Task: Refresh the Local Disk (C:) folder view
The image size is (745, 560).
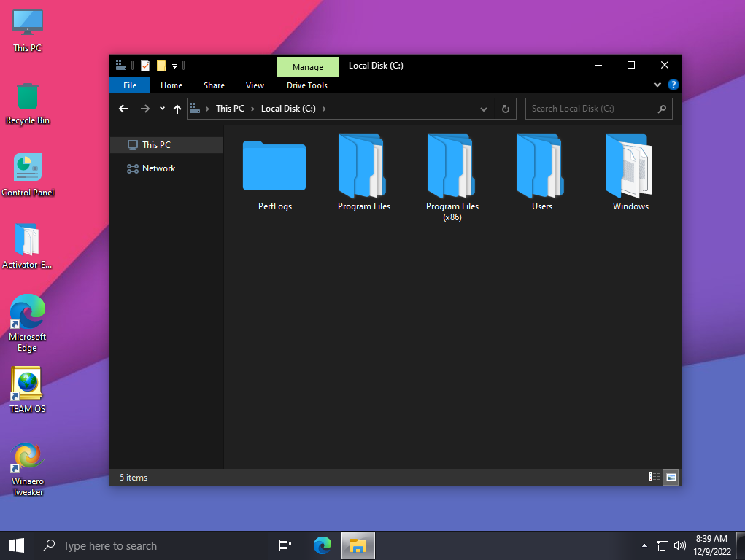Action: tap(505, 109)
